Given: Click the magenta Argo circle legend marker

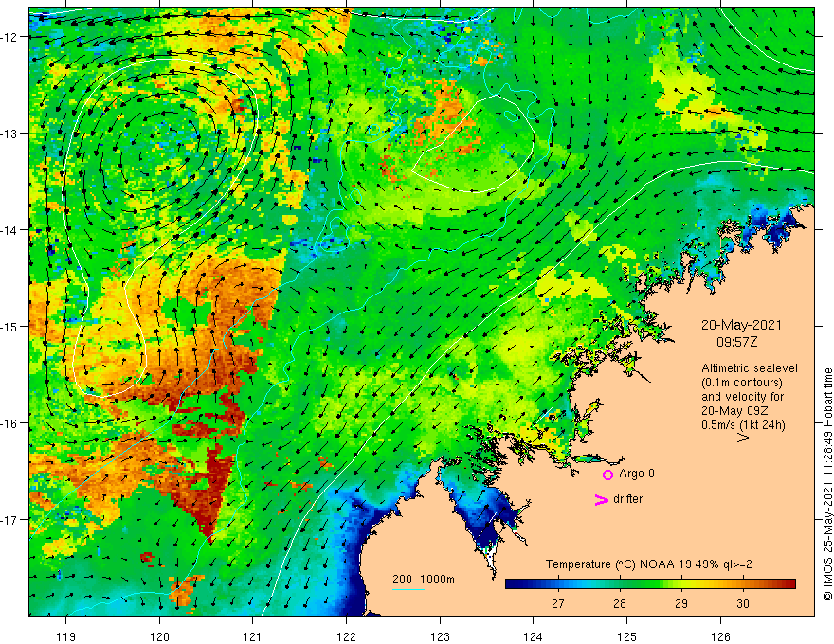Looking at the screenshot, I should [x=607, y=474].
